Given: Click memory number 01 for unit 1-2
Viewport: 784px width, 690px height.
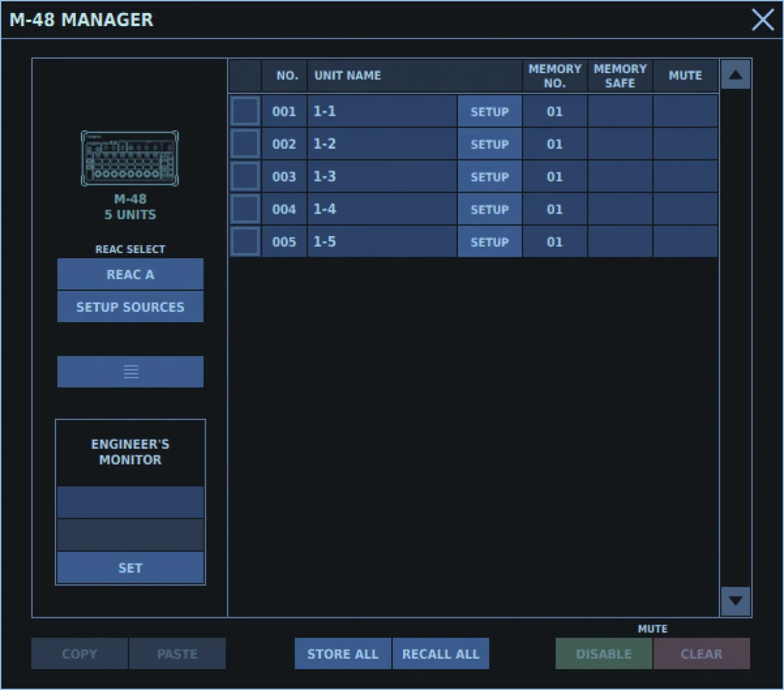Looking at the screenshot, I should pyautogui.click(x=555, y=144).
